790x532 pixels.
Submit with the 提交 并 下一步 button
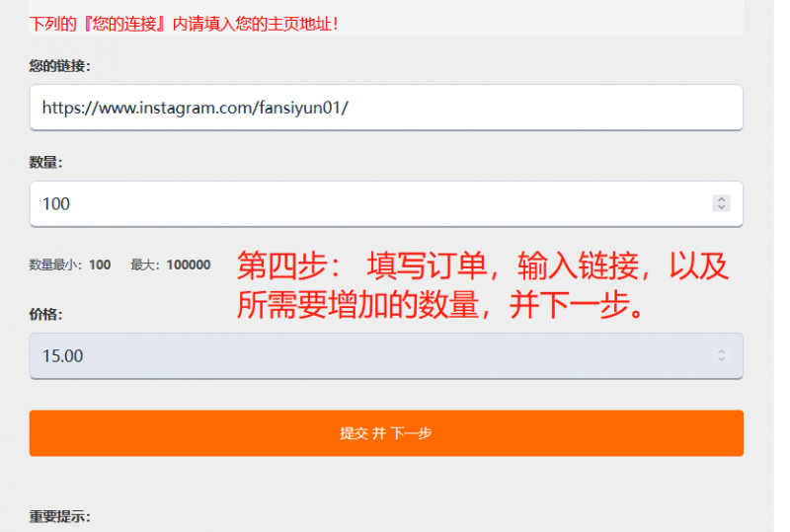[386, 433]
